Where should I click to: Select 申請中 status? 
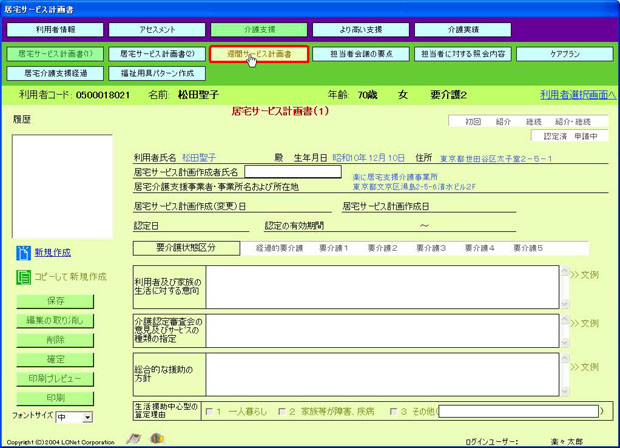click(x=586, y=136)
